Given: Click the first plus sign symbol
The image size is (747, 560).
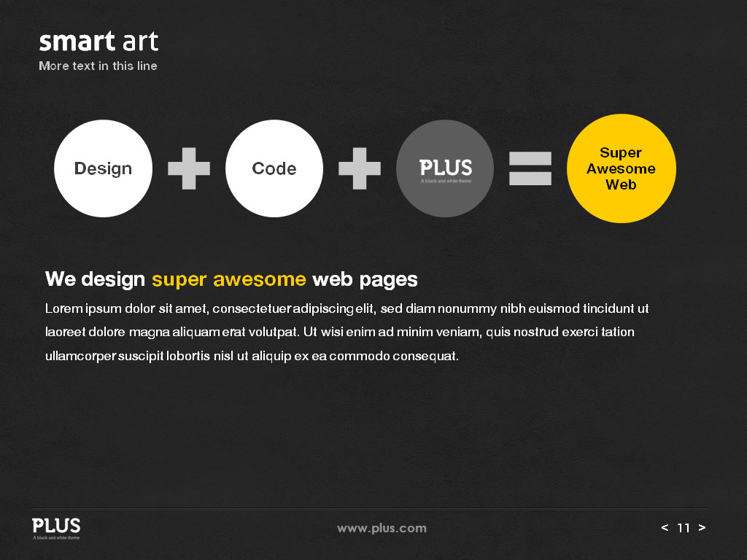Looking at the screenshot, I should coord(189,168).
